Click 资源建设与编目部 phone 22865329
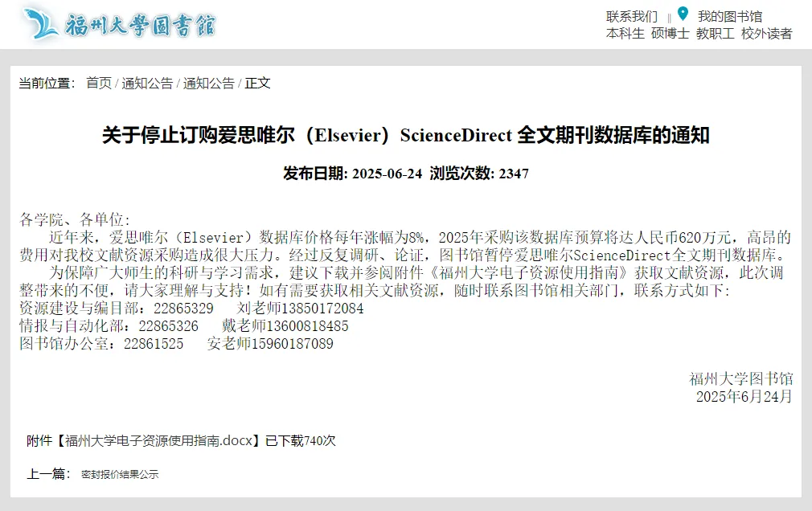The image size is (812, 511). click(183, 308)
